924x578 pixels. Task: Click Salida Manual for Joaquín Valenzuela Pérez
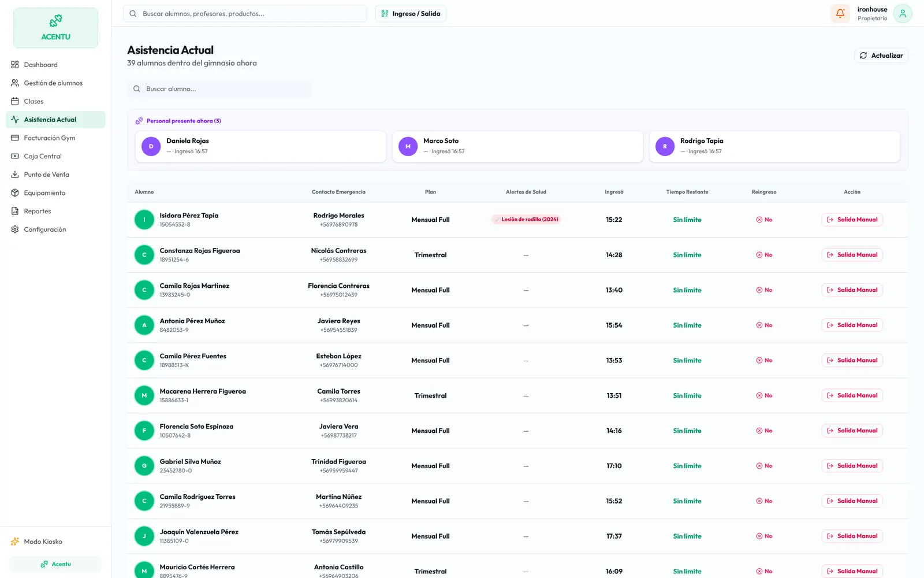[852, 536]
